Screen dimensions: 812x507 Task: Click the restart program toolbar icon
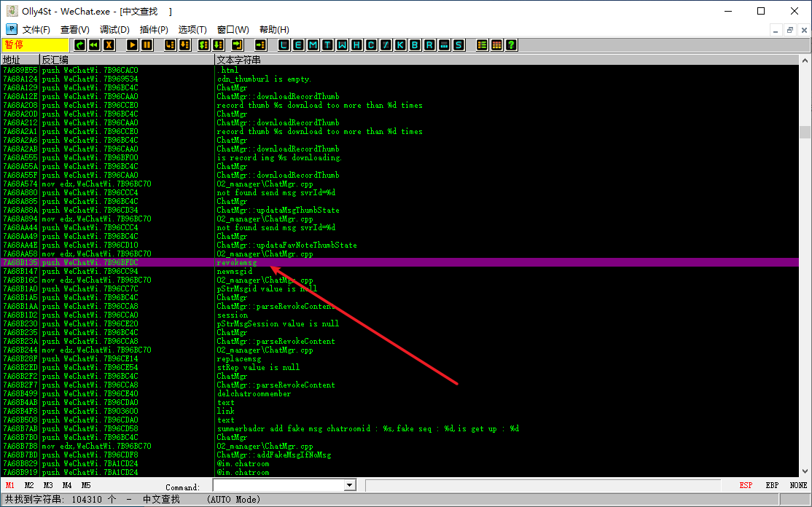point(79,45)
